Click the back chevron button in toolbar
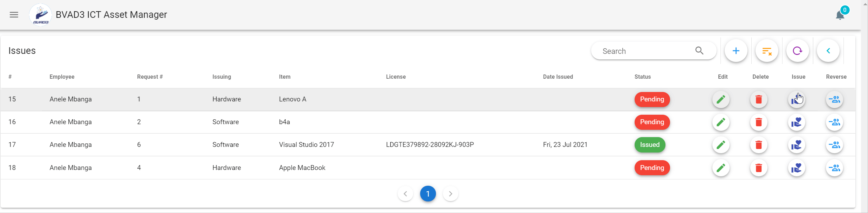868x213 pixels. point(828,51)
